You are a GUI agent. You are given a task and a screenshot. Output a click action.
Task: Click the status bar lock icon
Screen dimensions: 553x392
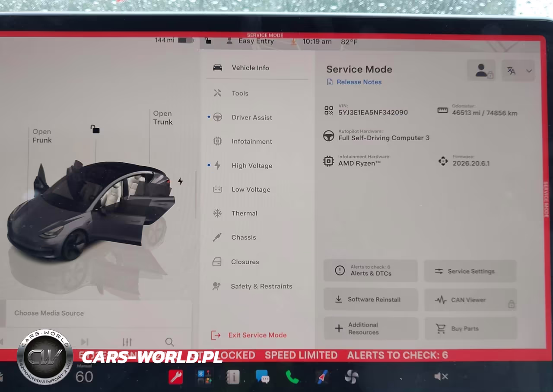point(208,41)
